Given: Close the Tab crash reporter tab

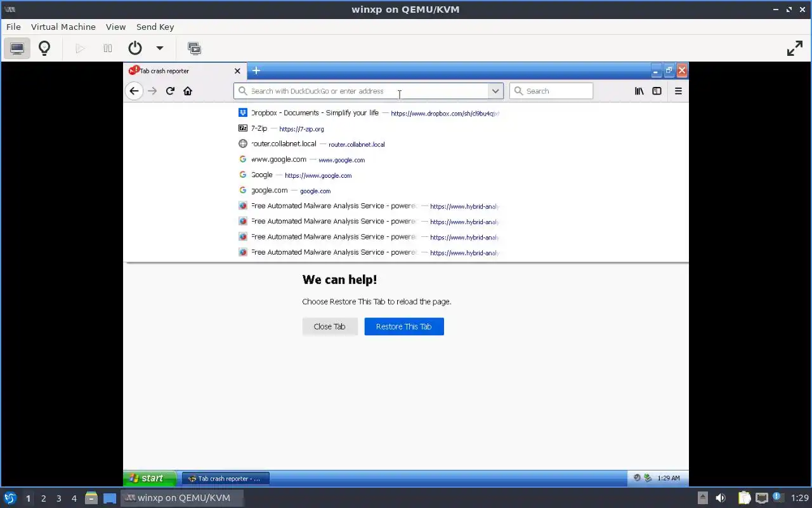Looking at the screenshot, I should [x=237, y=71].
